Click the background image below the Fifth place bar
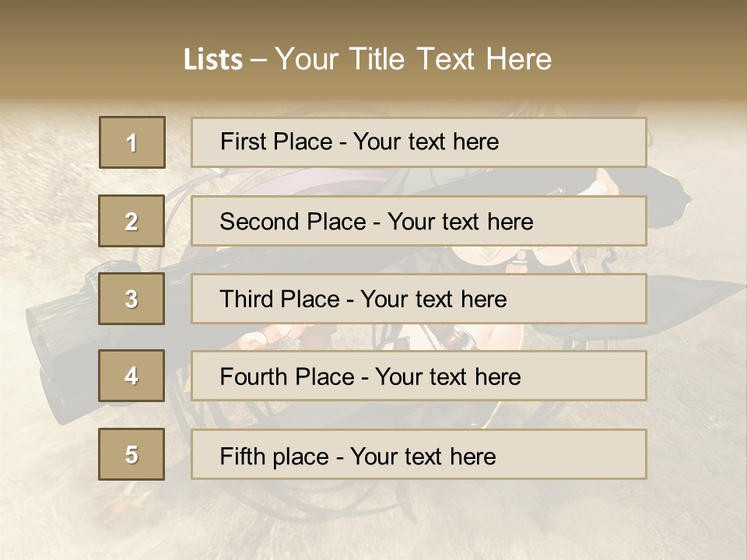Image resolution: width=747 pixels, height=560 pixels. (373, 517)
